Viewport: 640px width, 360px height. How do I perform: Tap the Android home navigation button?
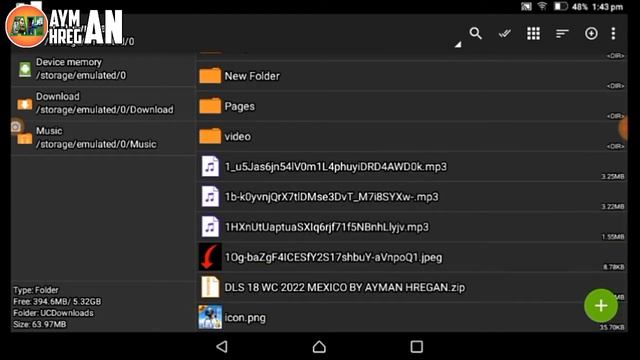319,347
